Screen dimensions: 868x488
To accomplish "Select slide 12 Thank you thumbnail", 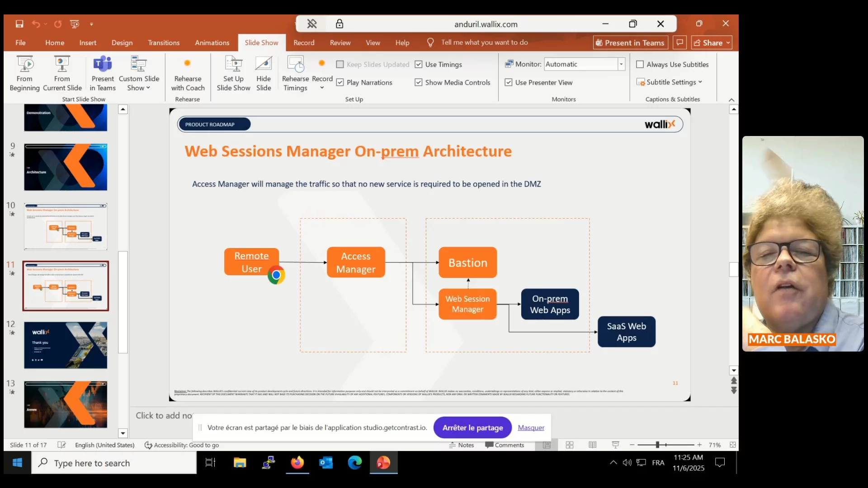I will [66, 345].
